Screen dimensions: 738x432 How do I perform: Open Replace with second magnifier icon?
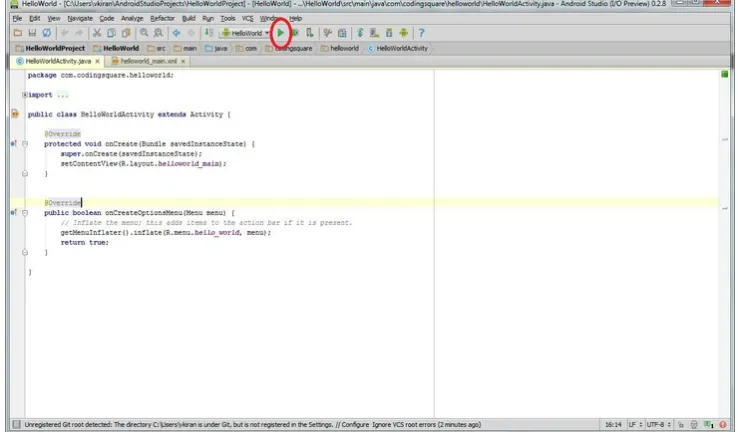point(158,33)
